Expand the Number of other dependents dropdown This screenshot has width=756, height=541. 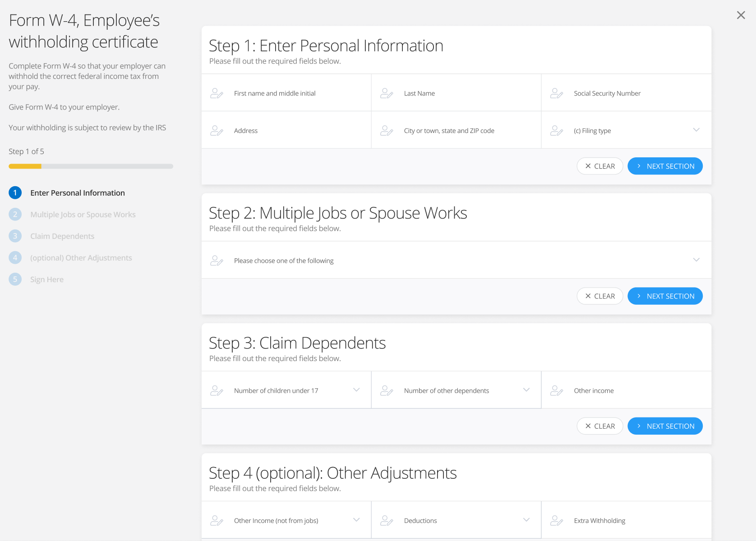coord(526,390)
